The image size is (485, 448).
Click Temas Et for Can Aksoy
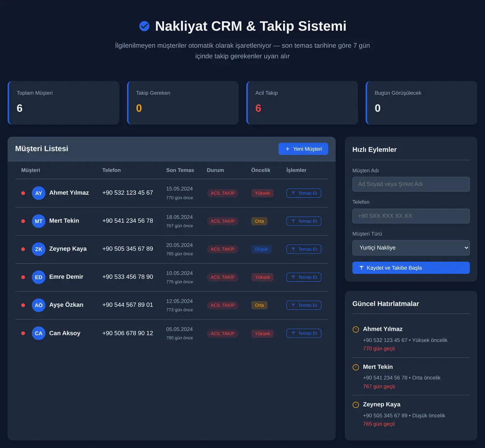pyautogui.click(x=304, y=333)
